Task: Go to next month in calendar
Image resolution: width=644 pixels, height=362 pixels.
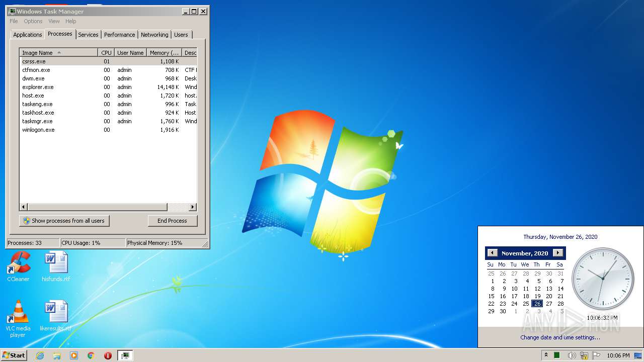Action: click(x=557, y=253)
